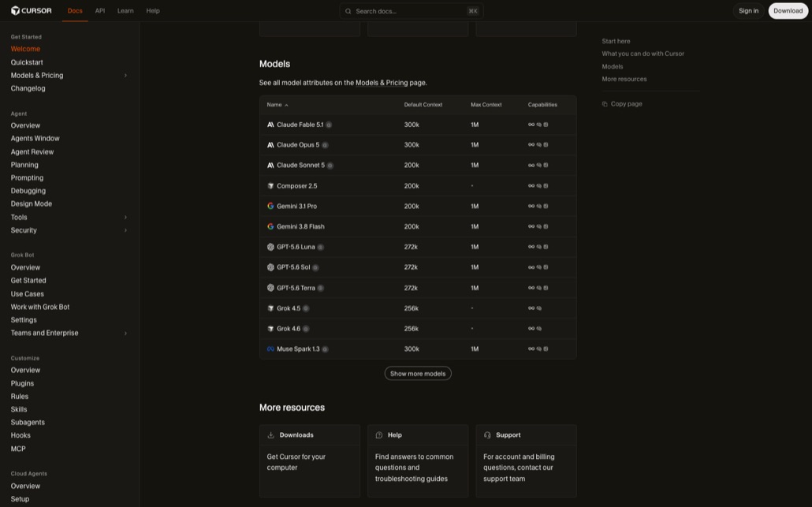Screen dimensions: 812x507
Task: Click the infinity capability icon in the Grok 4.6 row
Action: coord(531,328)
